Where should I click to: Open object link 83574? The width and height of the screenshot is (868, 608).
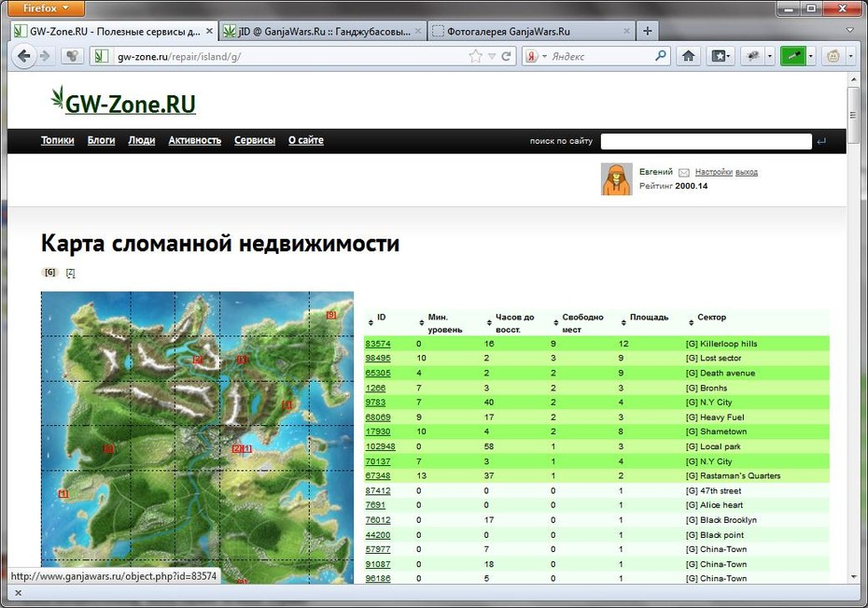(378, 344)
